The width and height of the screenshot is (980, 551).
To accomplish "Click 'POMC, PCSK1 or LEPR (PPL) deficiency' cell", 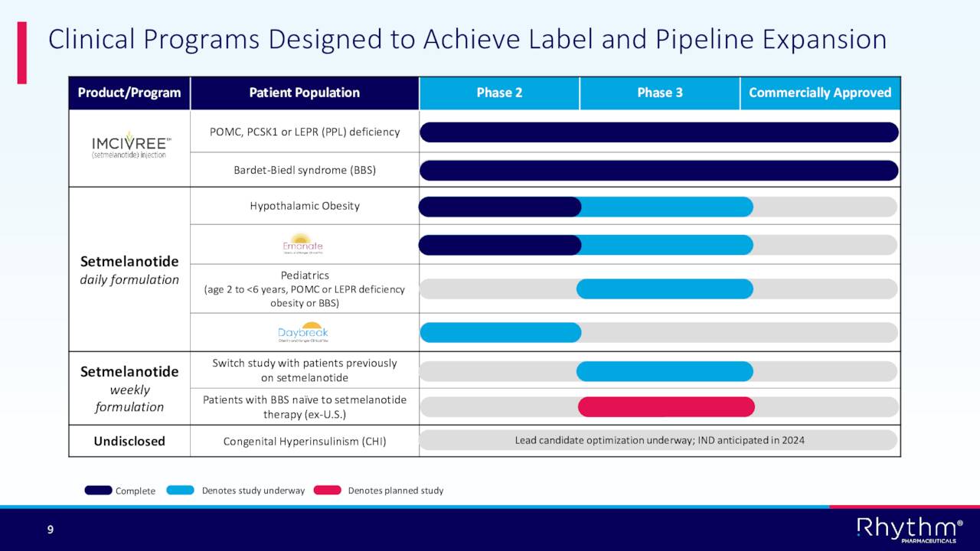I will pos(305,132).
